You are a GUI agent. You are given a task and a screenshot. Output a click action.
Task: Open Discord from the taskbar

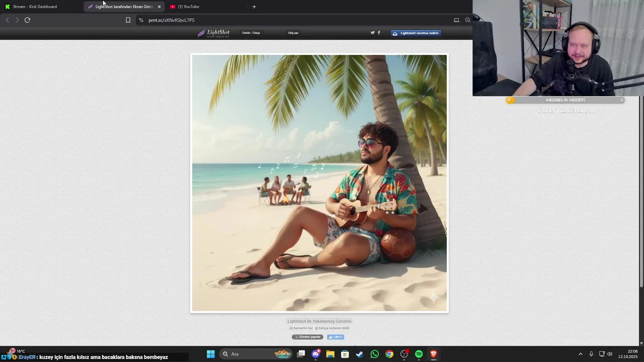point(315,354)
